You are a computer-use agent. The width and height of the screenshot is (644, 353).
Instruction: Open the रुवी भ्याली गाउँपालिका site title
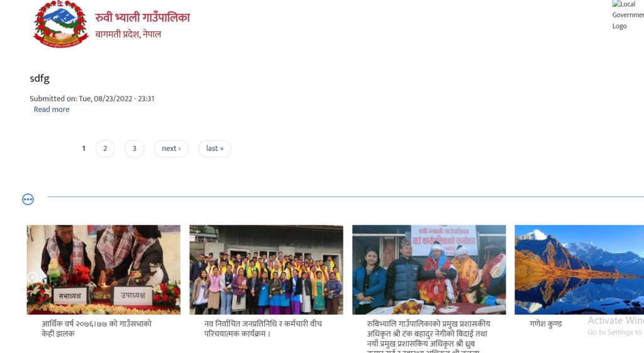click(143, 17)
